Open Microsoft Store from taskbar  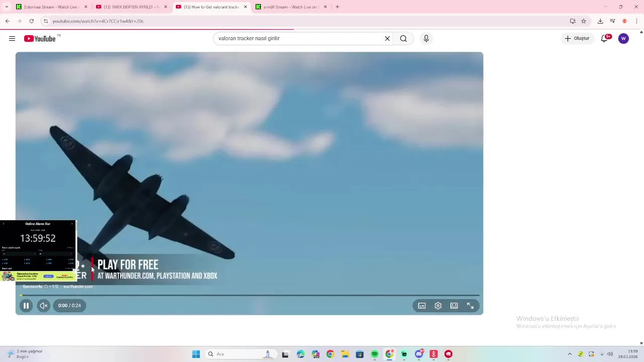tap(360, 354)
